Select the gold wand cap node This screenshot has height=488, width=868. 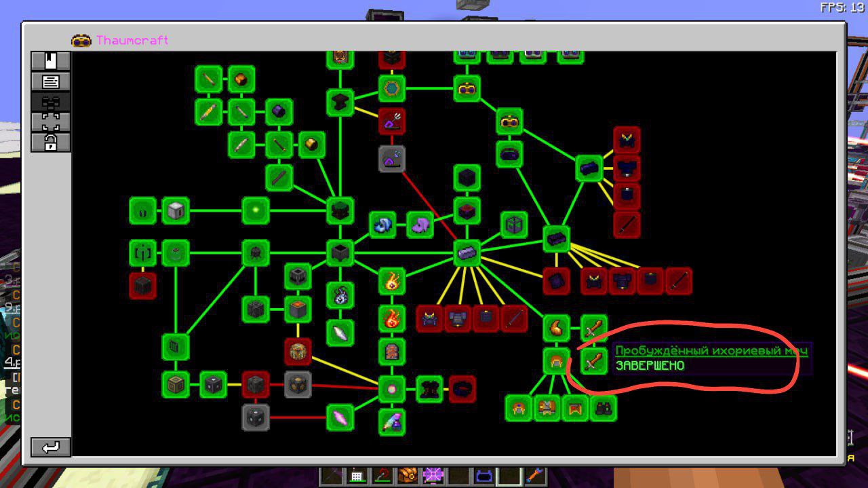point(311,144)
